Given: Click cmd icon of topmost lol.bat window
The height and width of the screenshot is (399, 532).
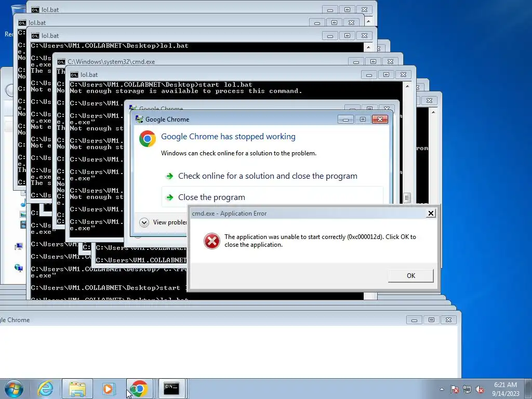Looking at the screenshot, I should (x=35, y=10).
